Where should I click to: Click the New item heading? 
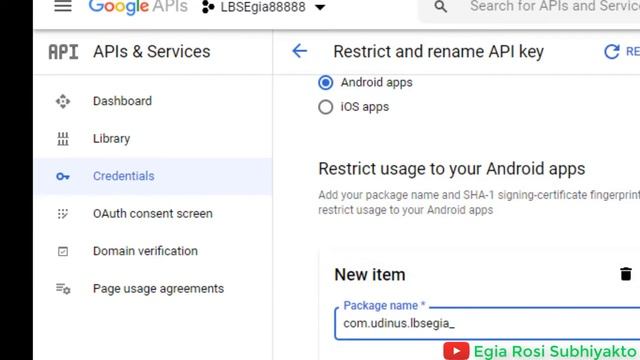[370, 275]
